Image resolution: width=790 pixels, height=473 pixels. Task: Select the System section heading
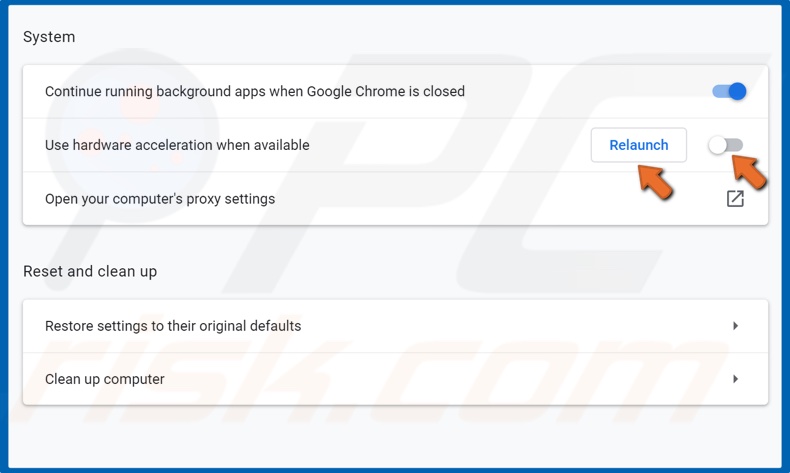pos(49,37)
